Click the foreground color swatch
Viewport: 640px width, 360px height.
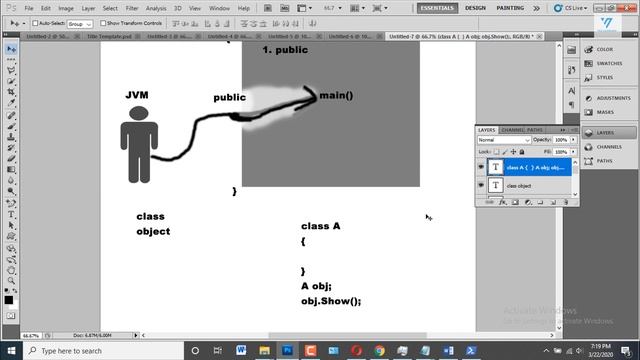(9, 300)
